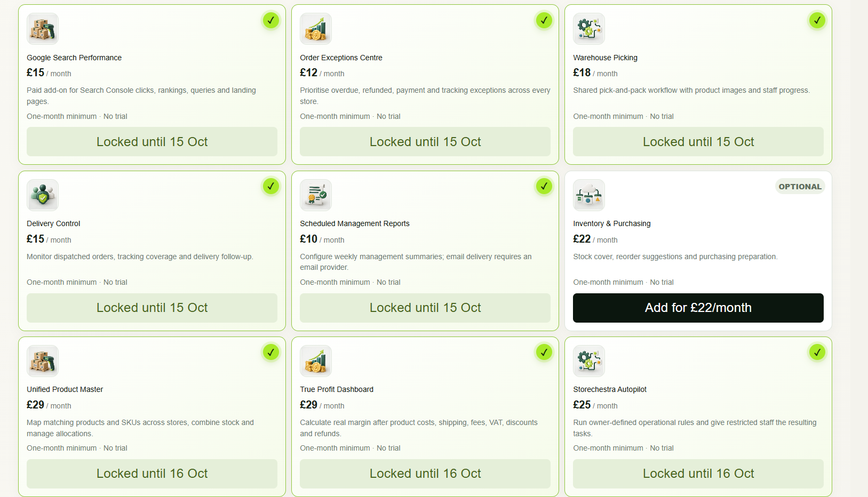
Task: Click Locked until 16 Oct under True Profit Dashboard
Action: [x=425, y=474]
